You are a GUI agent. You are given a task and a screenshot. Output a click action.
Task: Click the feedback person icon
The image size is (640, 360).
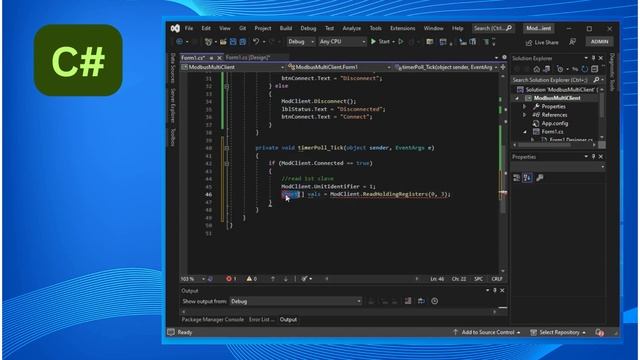pyautogui.click(x=573, y=42)
